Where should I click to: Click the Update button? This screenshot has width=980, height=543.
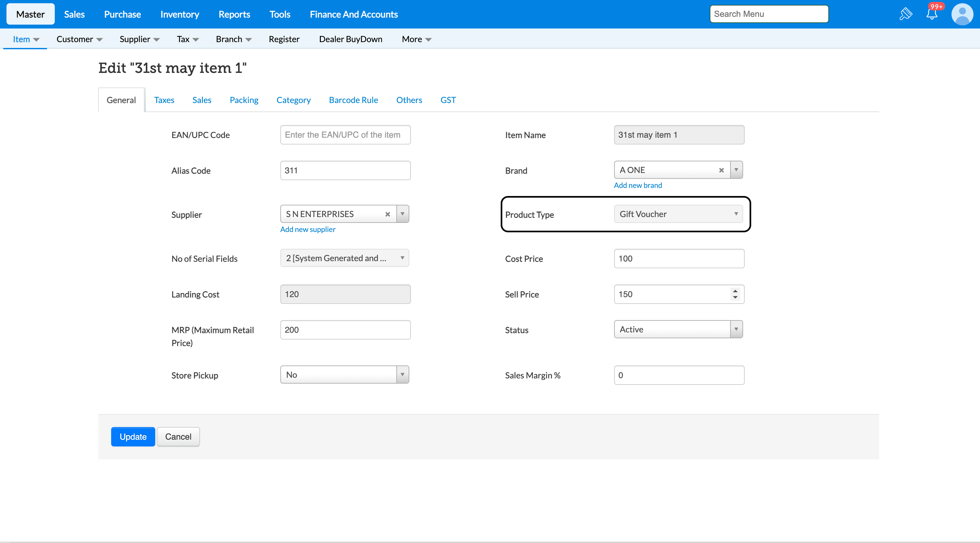tap(133, 436)
